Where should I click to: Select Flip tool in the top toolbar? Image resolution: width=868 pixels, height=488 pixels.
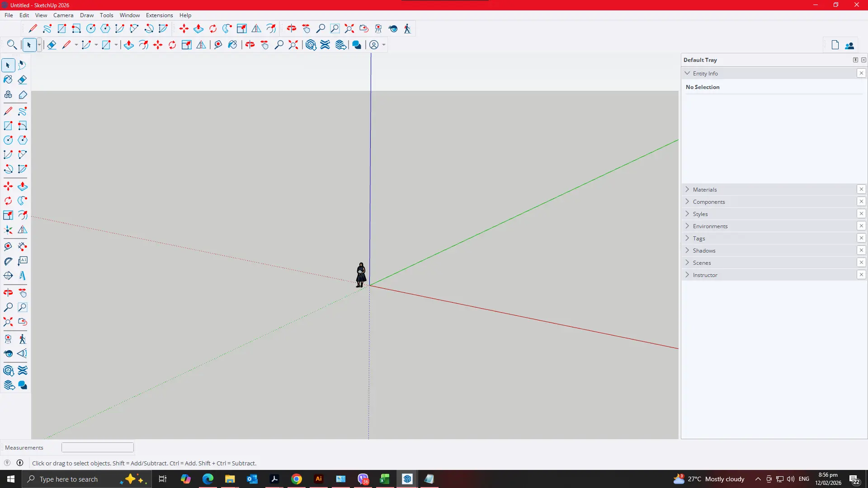(x=256, y=28)
